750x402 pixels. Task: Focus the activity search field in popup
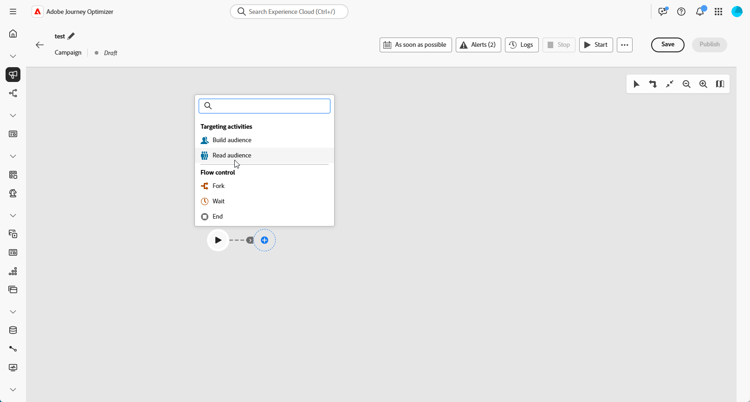tap(265, 106)
